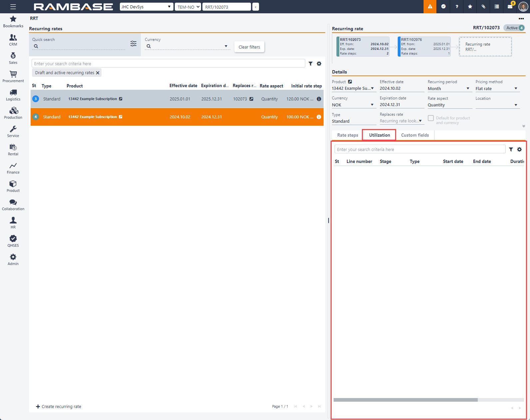
Task: Click the filter funnel icon in Utilization tab
Action: [x=511, y=150]
